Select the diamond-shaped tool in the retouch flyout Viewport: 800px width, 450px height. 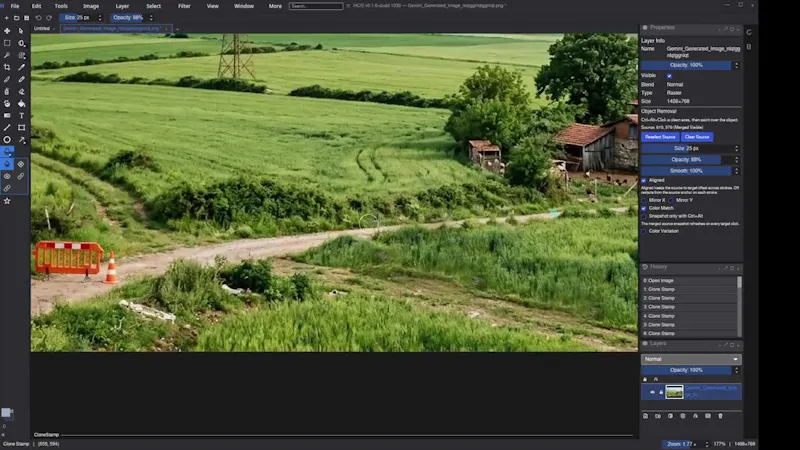point(21,164)
